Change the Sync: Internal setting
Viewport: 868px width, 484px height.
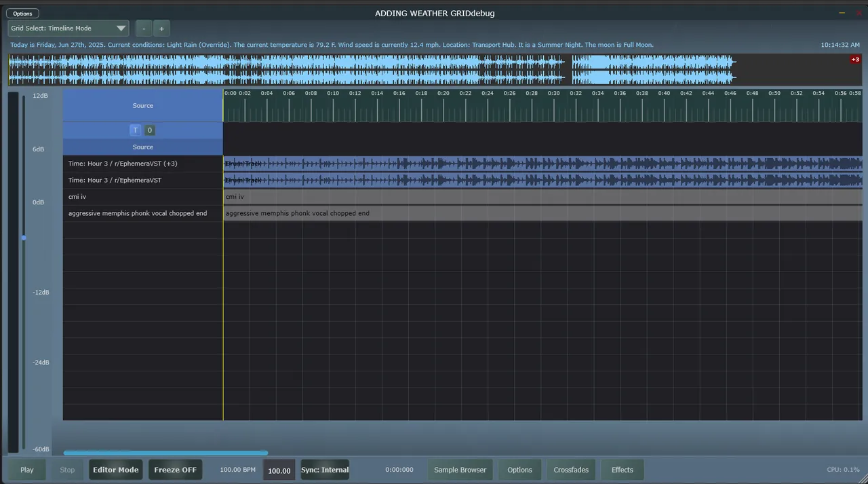pyautogui.click(x=325, y=470)
